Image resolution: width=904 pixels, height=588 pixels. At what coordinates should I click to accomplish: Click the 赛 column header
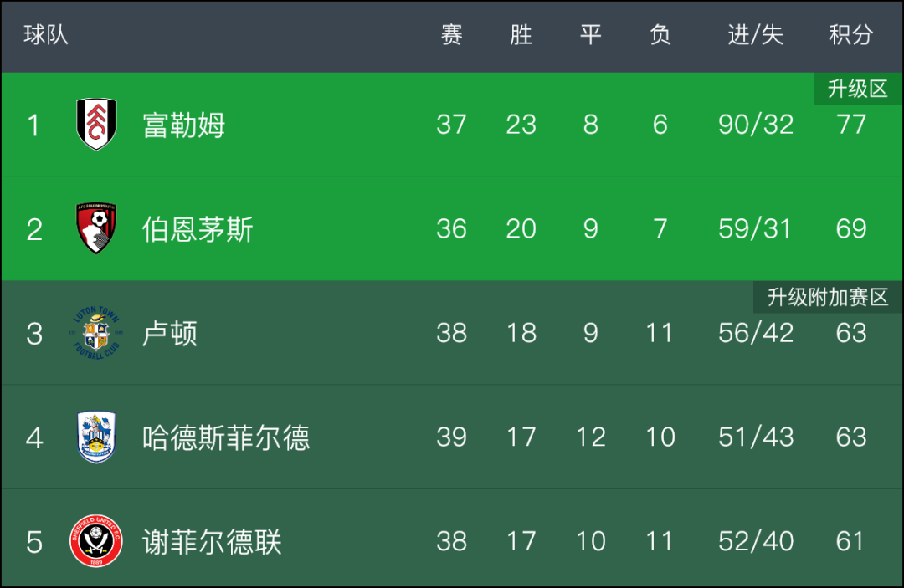point(451,35)
